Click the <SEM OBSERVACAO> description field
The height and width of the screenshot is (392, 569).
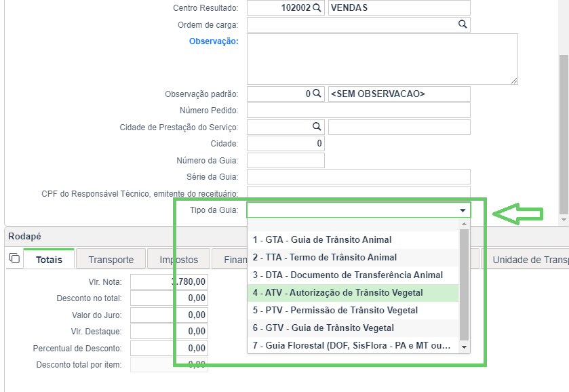(x=399, y=94)
